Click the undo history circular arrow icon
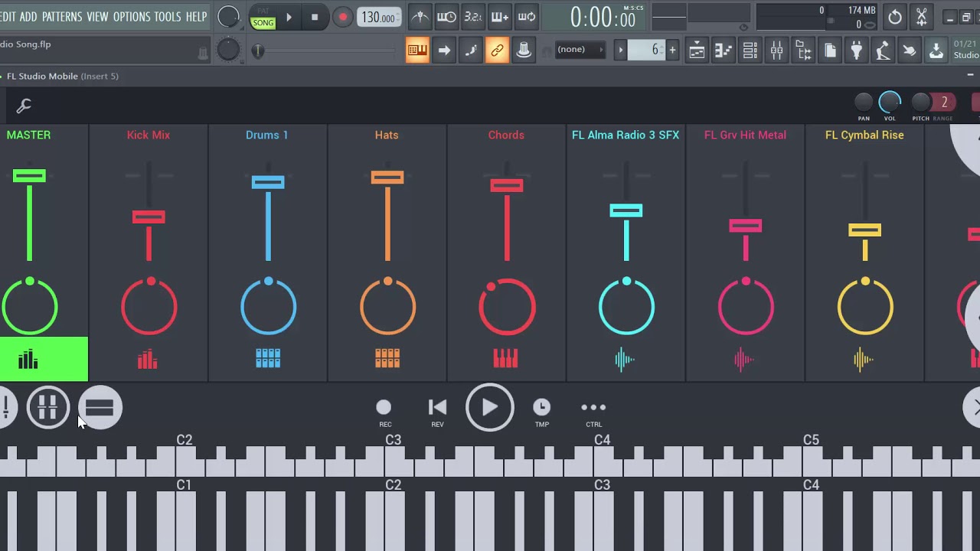Viewport: 980px width, 551px height. point(895,17)
